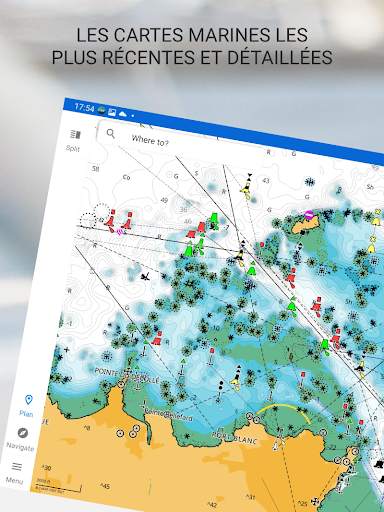Click the 'PORT BLANC' chart label

(235, 438)
